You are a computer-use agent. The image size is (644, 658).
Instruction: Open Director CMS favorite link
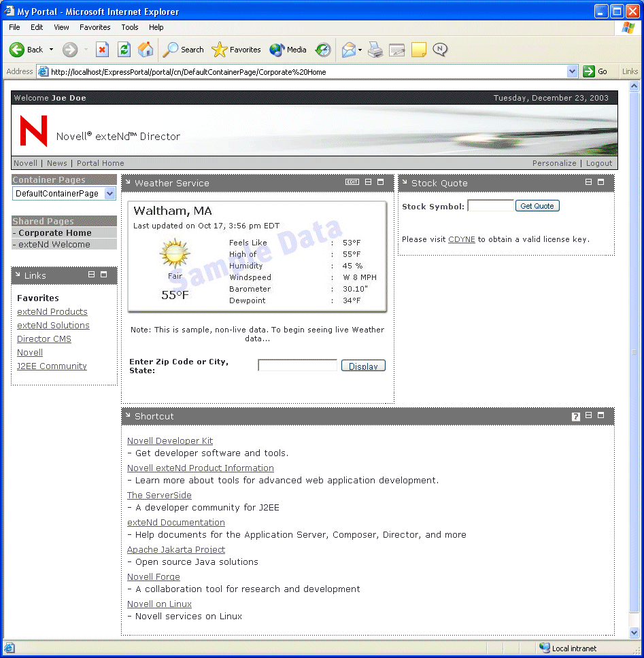coord(44,339)
